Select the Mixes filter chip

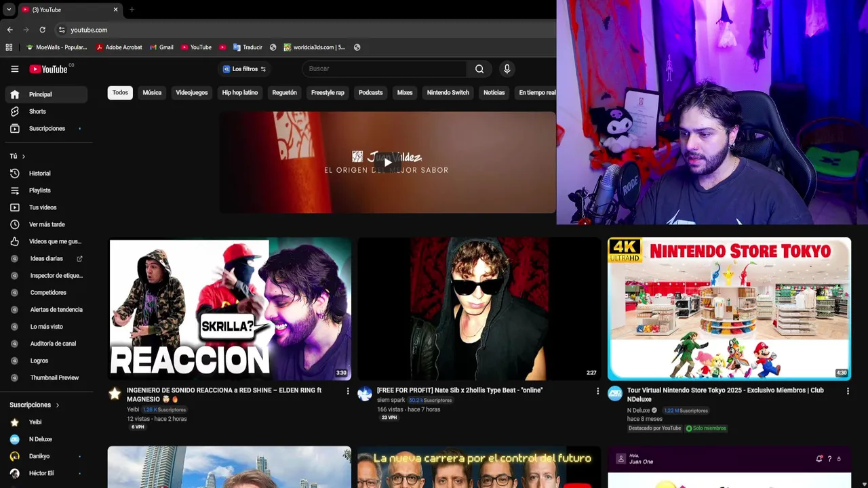[x=405, y=93]
